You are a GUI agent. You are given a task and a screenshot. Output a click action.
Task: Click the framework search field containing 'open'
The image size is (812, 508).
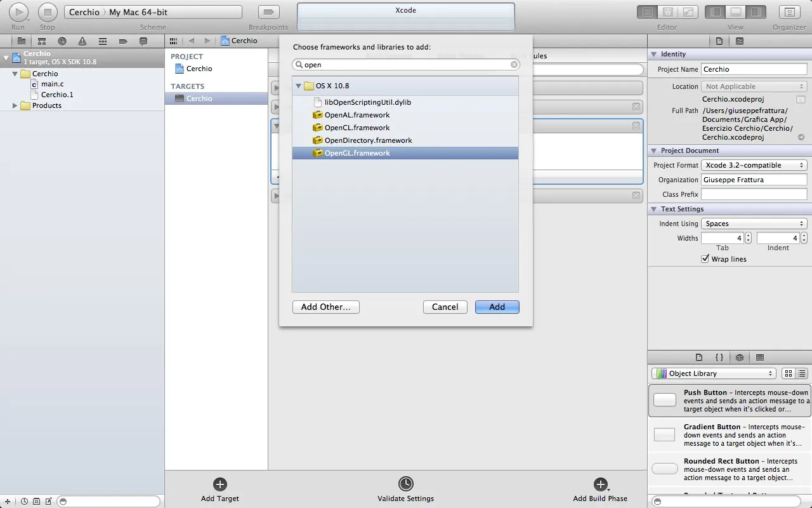click(406, 65)
